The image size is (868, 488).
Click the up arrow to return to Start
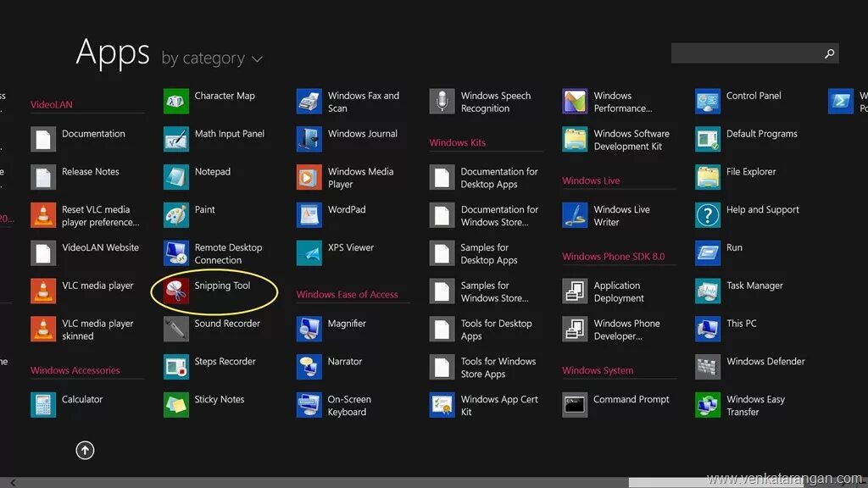(x=85, y=451)
